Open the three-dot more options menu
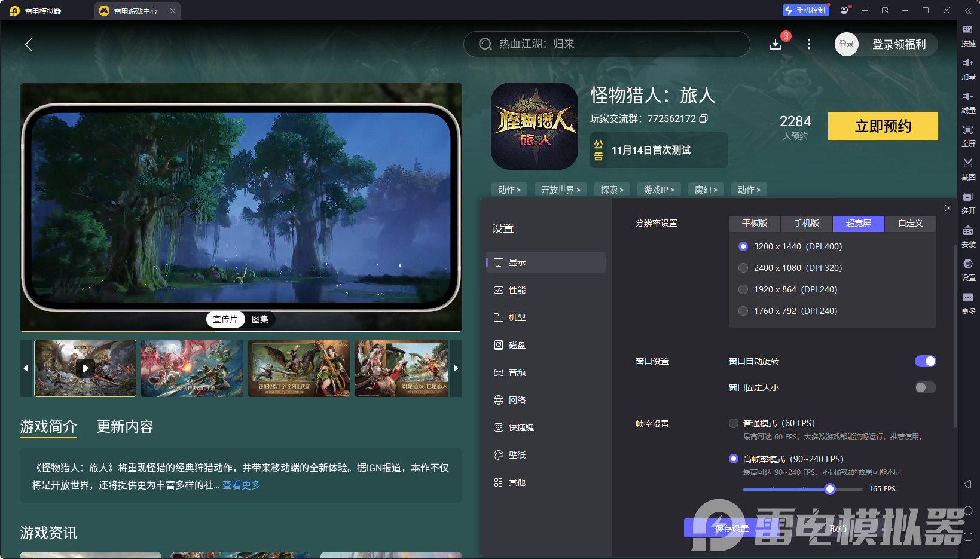 pyautogui.click(x=808, y=44)
